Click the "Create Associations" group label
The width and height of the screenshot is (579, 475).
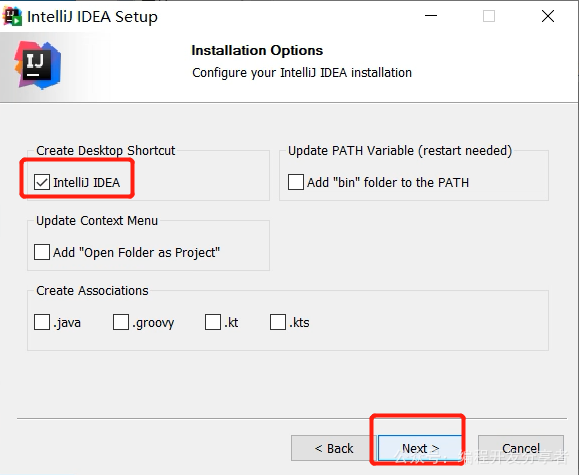tap(92, 291)
